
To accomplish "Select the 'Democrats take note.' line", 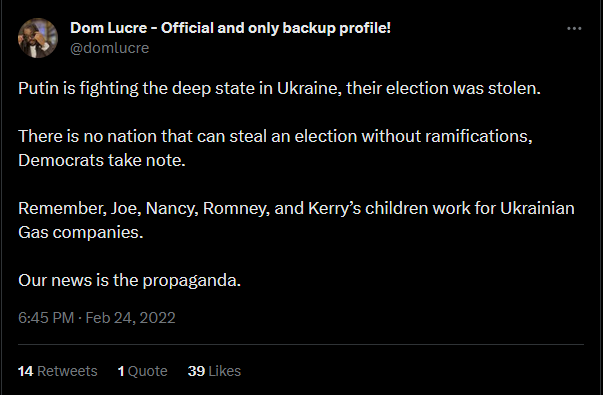I will pos(102,160).
